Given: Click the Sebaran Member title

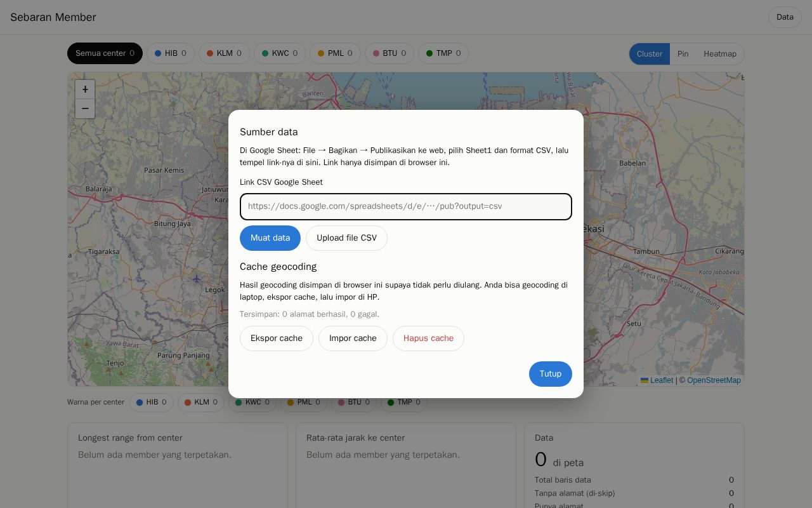Looking at the screenshot, I should click(53, 17).
